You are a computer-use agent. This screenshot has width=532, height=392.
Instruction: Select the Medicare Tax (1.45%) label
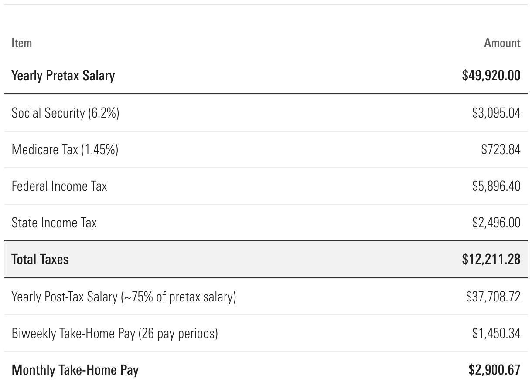click(x=65, y=150)
